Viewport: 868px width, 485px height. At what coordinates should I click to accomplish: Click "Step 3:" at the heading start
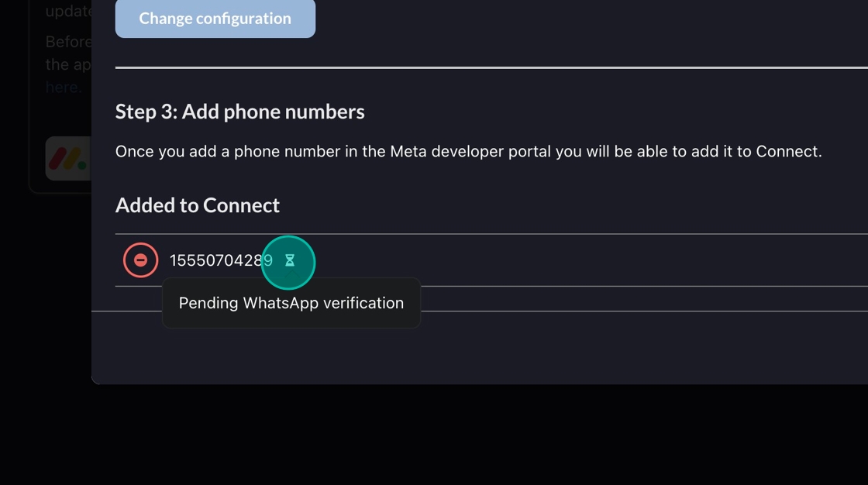click(146, 112)
